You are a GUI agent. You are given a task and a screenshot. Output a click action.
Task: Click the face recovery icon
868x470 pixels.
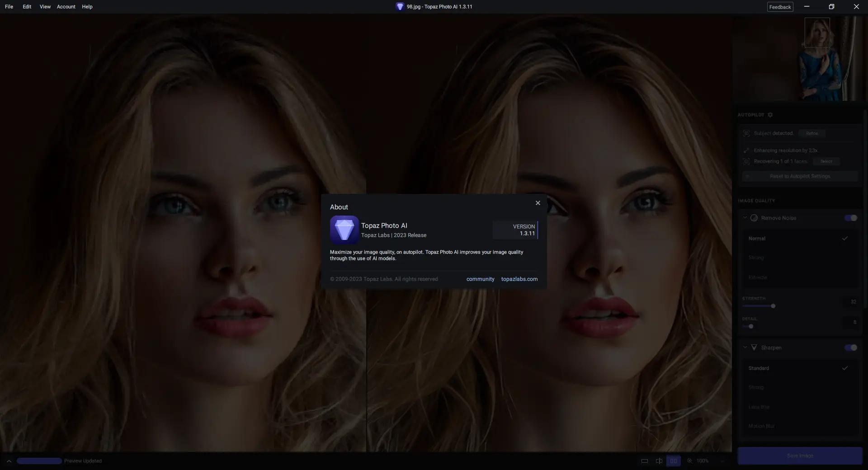pyautogui.click(x=746, y=161)
